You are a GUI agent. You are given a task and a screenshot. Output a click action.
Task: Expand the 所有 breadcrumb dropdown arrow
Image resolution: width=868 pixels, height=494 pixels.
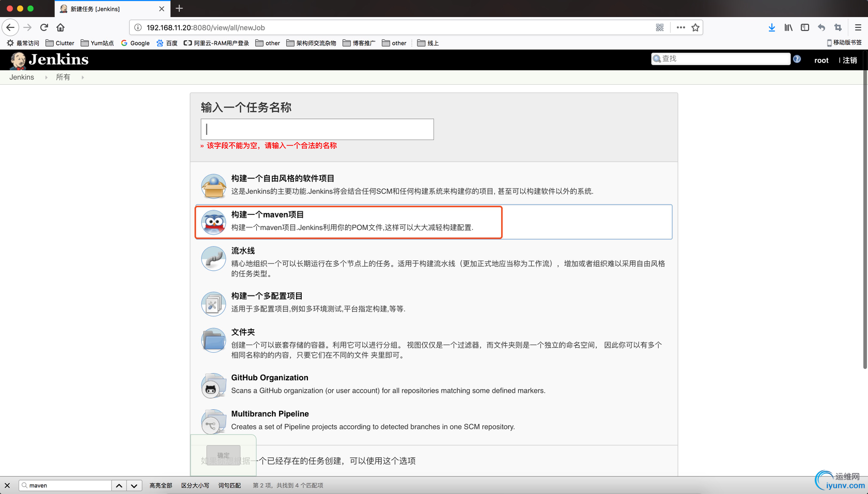[82, 78]
